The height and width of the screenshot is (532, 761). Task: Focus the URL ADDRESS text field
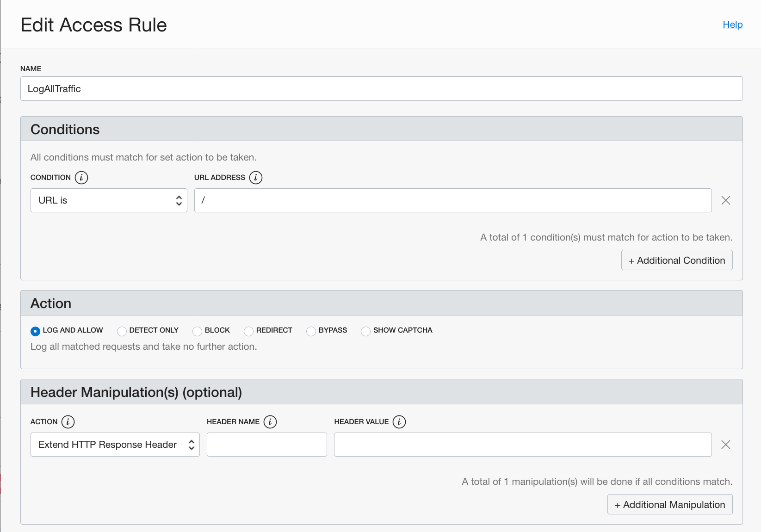click(452, 200)
